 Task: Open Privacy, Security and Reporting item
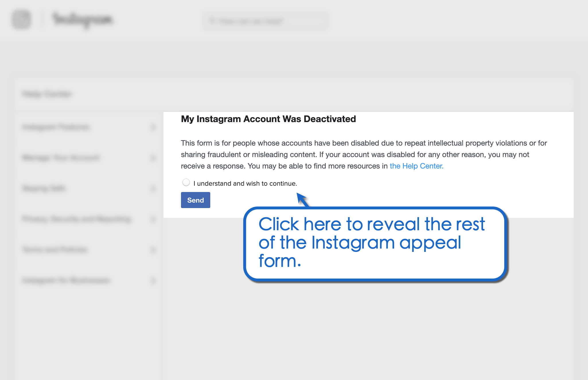click(x=77, y=219)
